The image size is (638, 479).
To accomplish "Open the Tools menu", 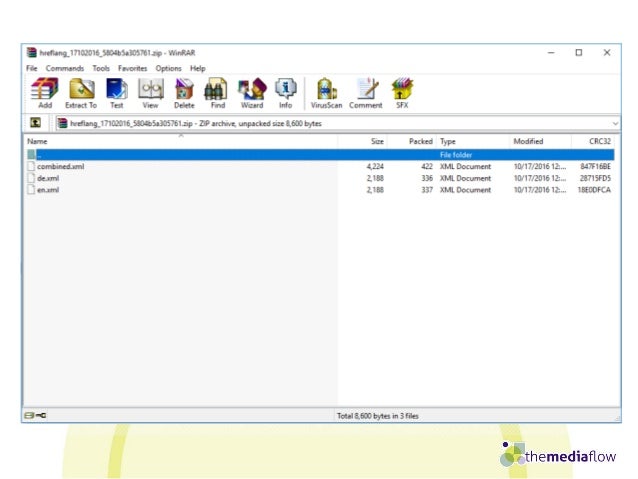I will tap(101, 68).
